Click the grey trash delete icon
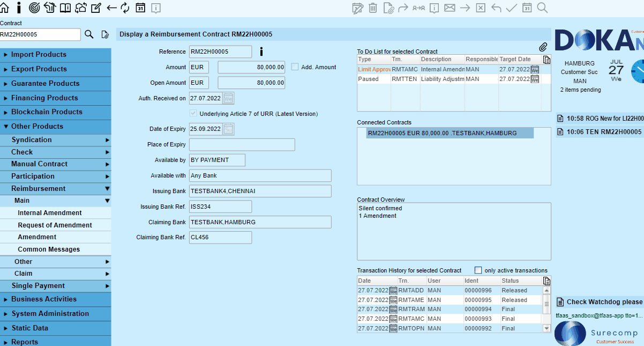 pyautogui.click(x=373, y=8)
